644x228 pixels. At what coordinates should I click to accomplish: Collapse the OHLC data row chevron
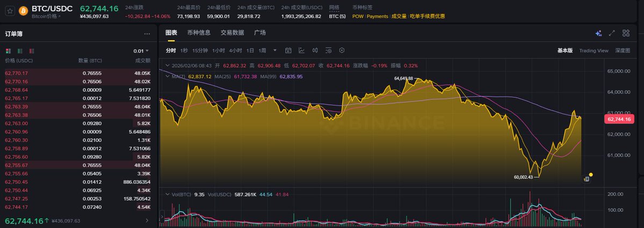coord(167,66)
